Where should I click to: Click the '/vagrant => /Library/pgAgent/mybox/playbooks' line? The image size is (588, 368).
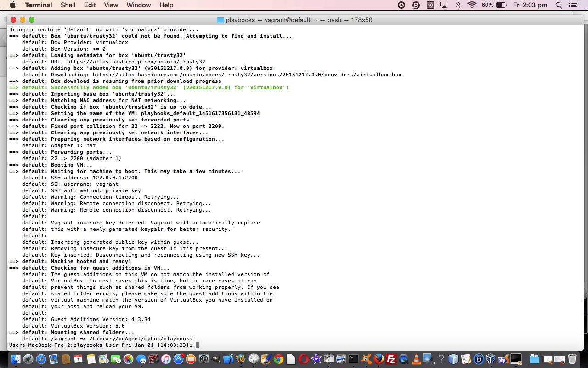[107, 339]
